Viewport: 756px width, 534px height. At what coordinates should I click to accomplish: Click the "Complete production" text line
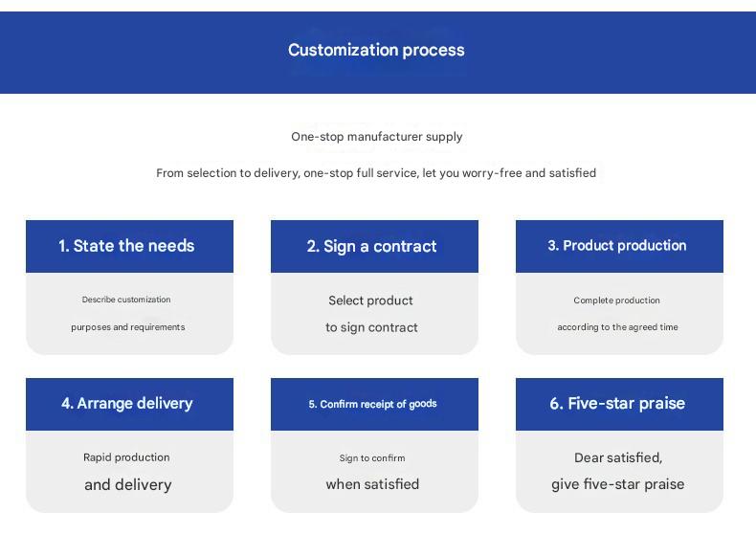coord(617,300)
